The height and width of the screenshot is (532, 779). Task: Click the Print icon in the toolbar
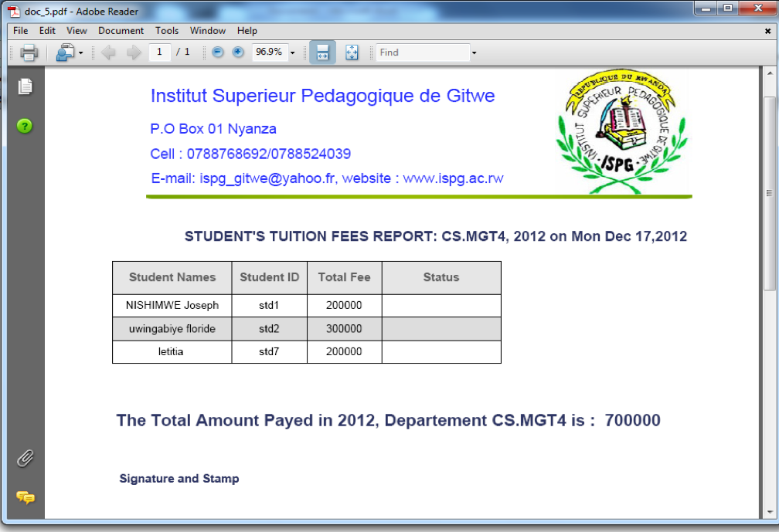coord(29,52)
